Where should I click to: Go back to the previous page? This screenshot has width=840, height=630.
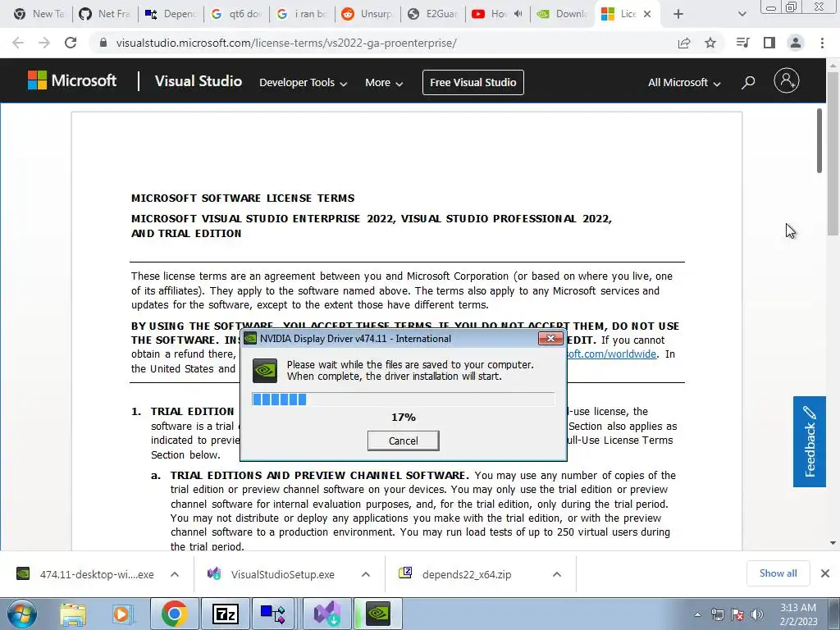click(18, 43)
